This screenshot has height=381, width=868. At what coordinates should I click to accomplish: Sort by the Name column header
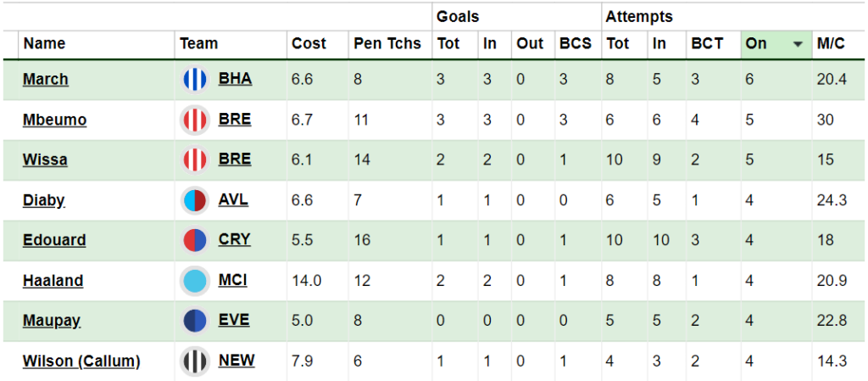44,44
